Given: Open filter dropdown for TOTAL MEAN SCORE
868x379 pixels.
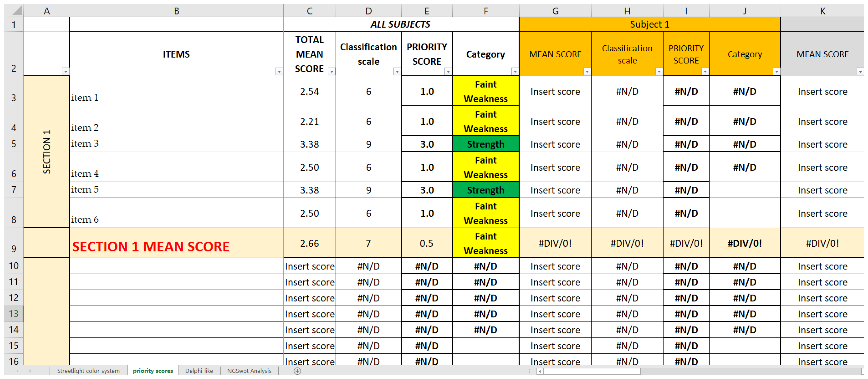Looking at the screenshot, I should coord(332,71).
